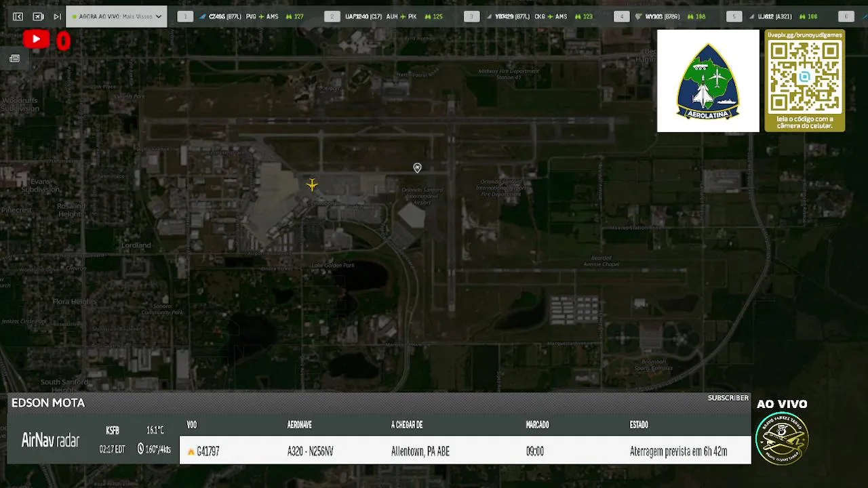Click the YouTube logo icon
The image size is (868, 488).
point(36,39)
